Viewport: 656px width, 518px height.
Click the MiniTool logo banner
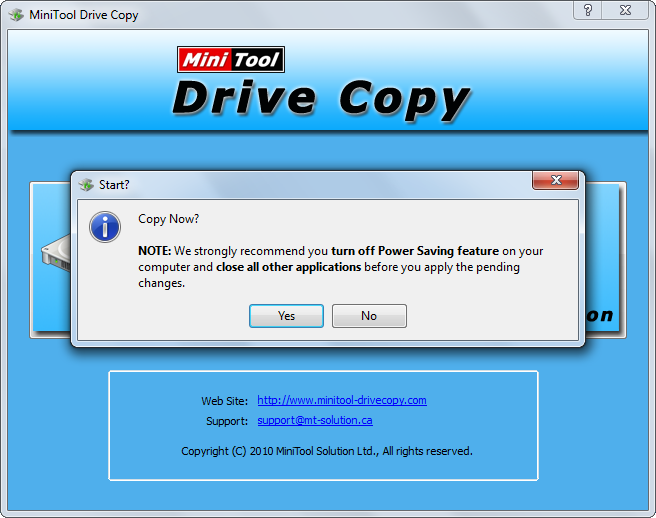tap(231, 59)
